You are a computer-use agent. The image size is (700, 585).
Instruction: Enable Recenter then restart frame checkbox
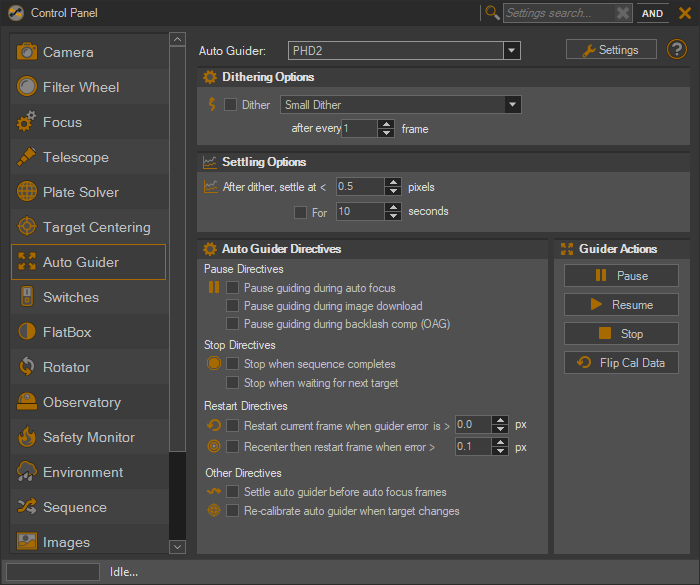pos(232,446)
